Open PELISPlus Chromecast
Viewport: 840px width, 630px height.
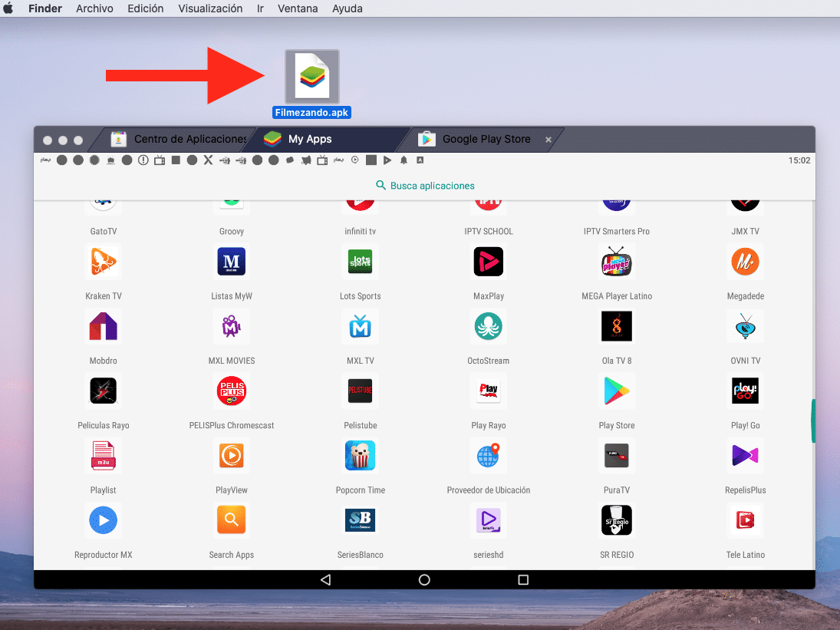[x=232, y=391]
